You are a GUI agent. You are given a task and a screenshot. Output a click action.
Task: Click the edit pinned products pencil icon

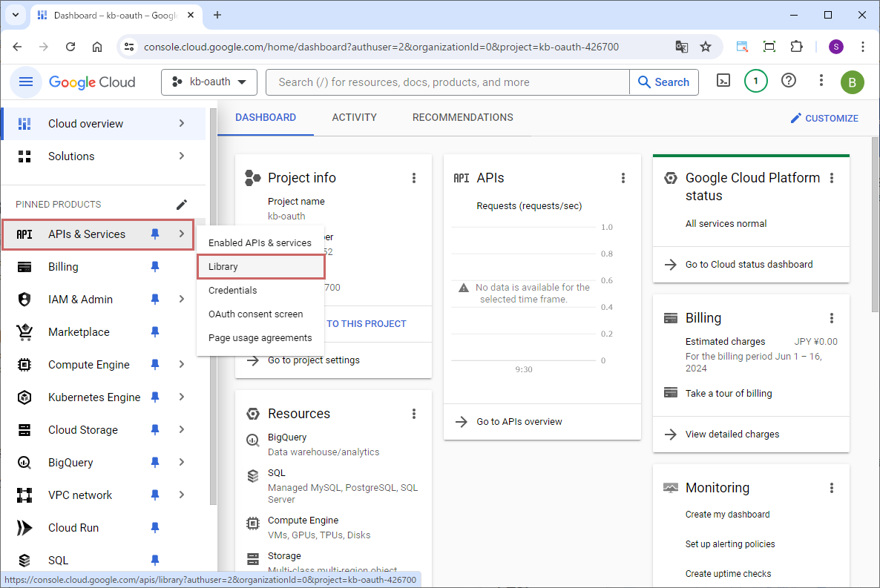pyautogui.click(x=182, y=205)
